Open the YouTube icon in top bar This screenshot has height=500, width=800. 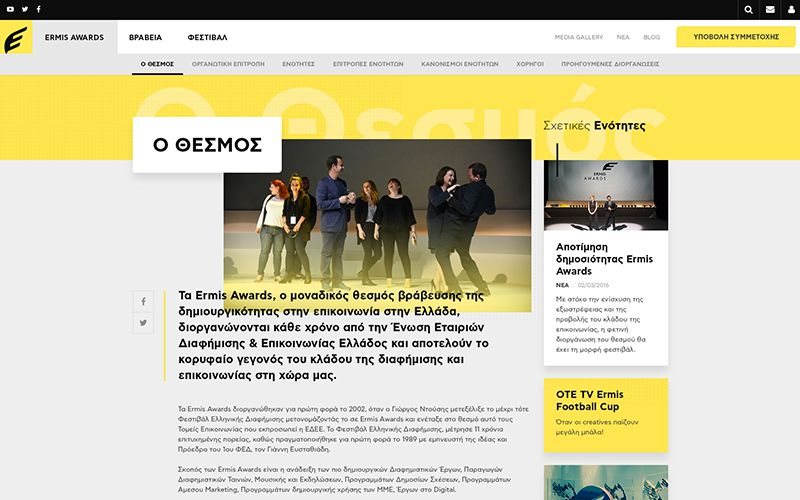(x=10, y=9)
